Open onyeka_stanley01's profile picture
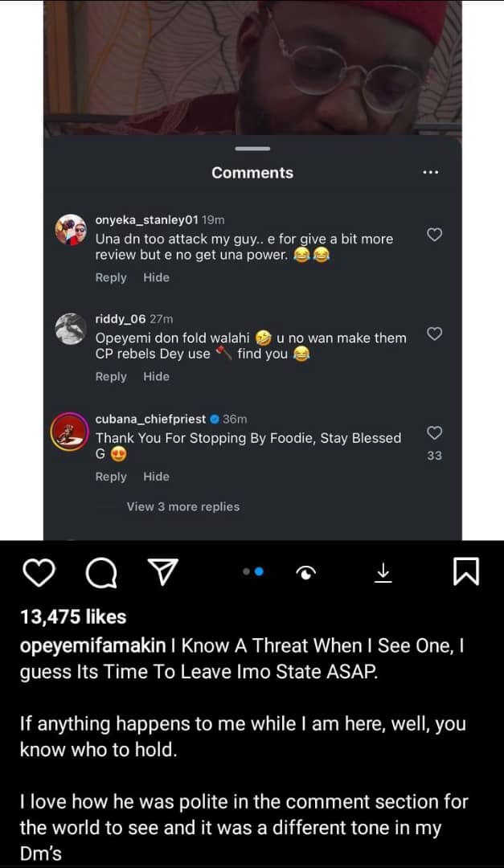Viewport: 504px width, 868px height. pyautogui.click(x=70, y=231)
